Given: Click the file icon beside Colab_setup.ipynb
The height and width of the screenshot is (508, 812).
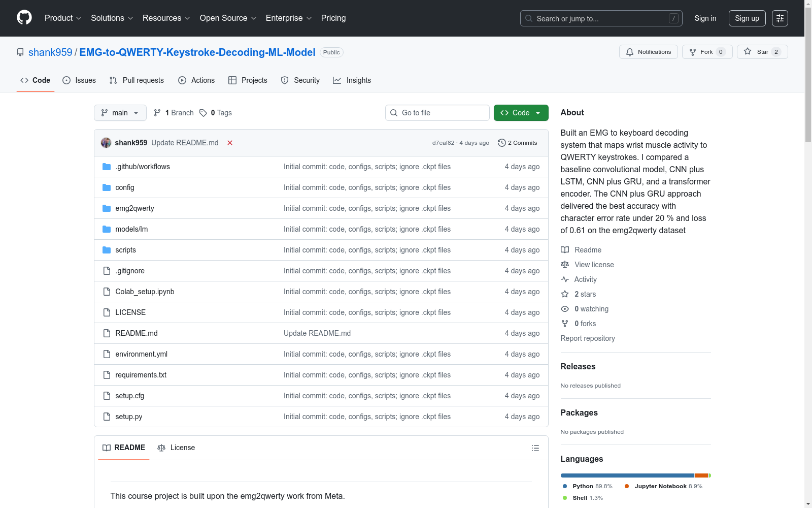Looking at the screenshot, I should pyautogui.click(x=107, y=292).
